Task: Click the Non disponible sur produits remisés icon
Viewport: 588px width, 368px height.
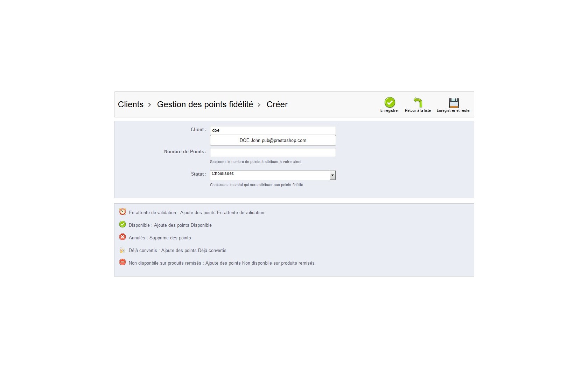Action: (x=122, y=262)
